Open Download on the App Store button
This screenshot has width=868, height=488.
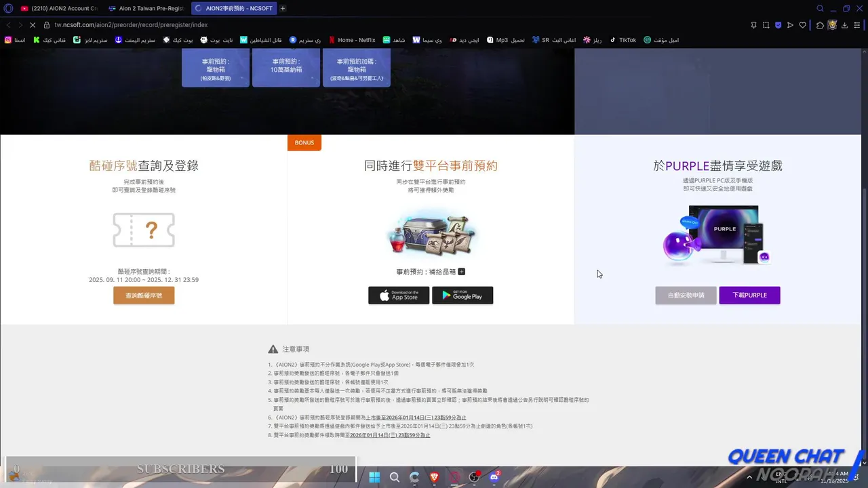point(399,296)
